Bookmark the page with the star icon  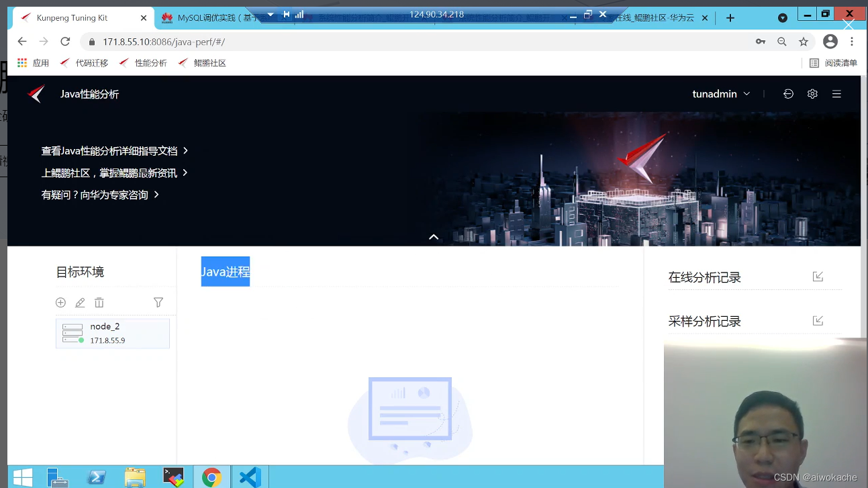[804, 41]
